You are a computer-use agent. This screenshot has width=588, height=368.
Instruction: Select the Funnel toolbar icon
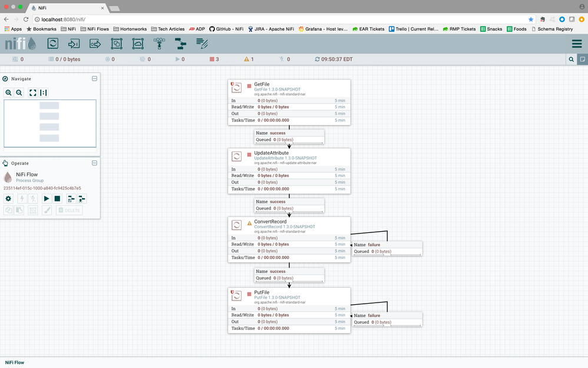click(160, 44)
